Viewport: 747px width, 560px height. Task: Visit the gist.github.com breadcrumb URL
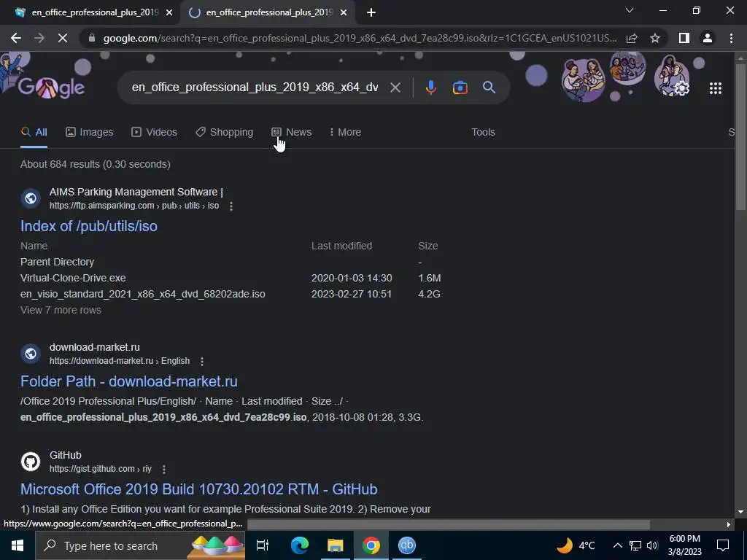pyautogui.click(x=100, y=469)
